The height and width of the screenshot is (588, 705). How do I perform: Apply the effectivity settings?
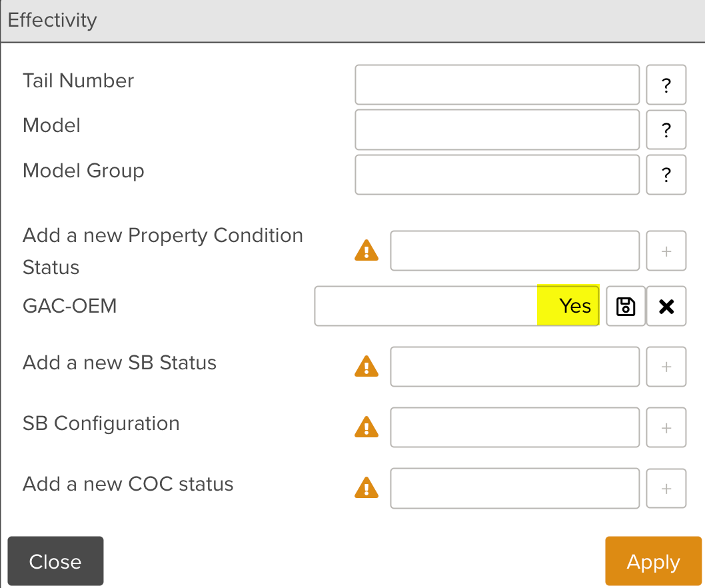653,561
